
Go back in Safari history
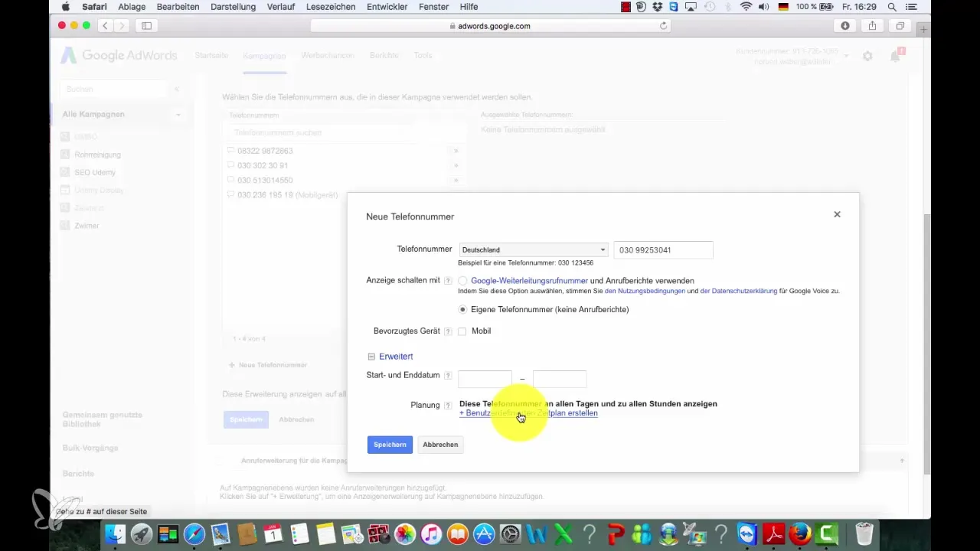105,26
